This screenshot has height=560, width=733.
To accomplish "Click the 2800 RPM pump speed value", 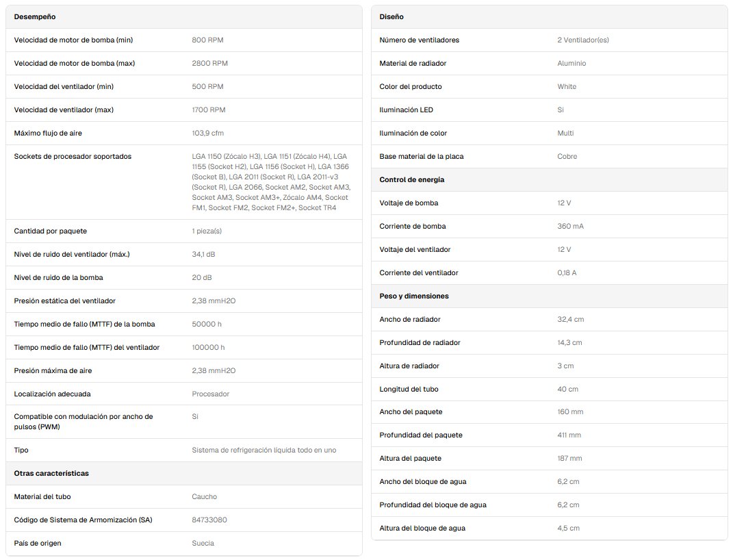I will 210,64.
